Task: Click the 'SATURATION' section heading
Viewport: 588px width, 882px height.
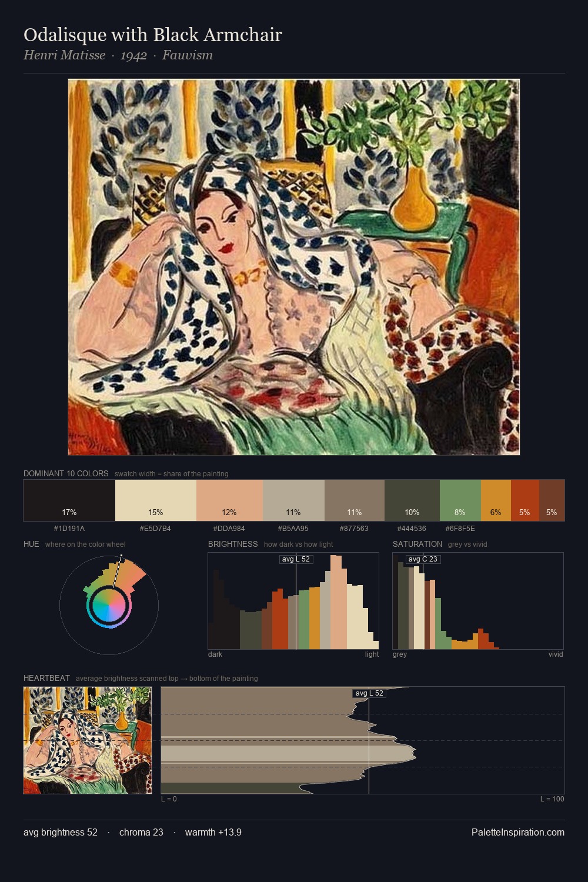Action: click(417, 544)
